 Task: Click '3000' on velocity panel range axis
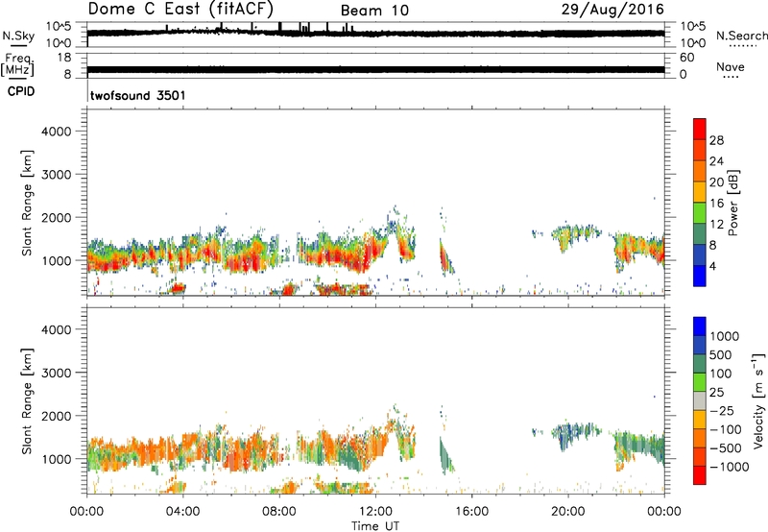[x=56, y=373]
